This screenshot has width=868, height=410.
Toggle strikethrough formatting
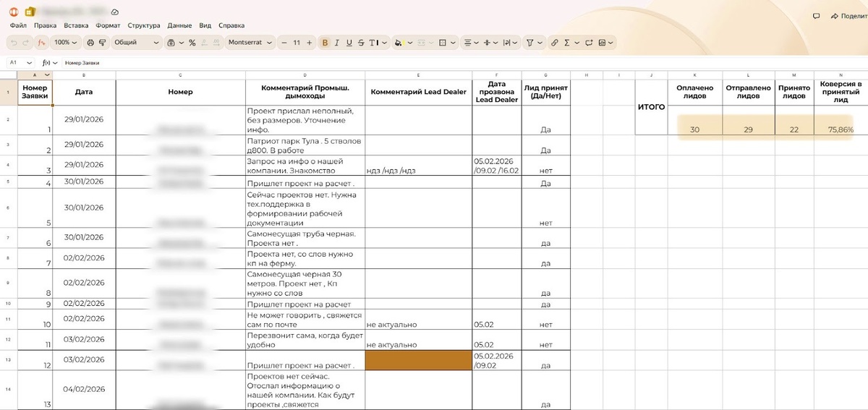(x=361, y=43)
